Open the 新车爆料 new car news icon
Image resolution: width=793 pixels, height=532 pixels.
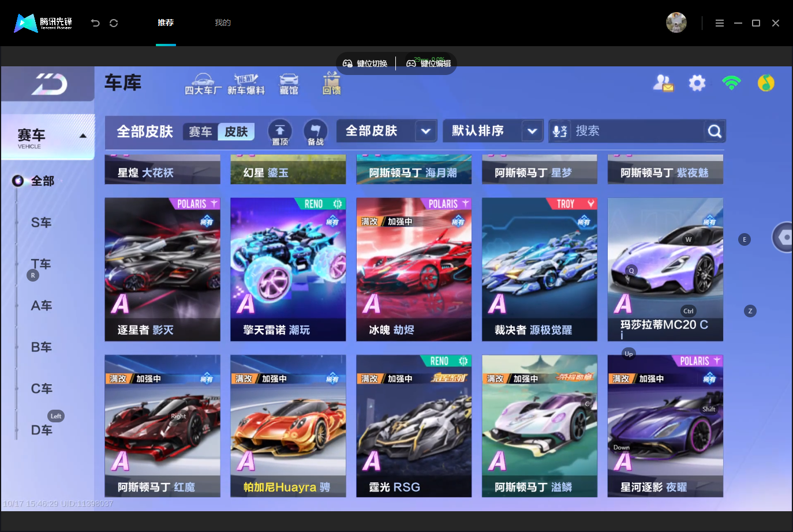tap(246, 84)
